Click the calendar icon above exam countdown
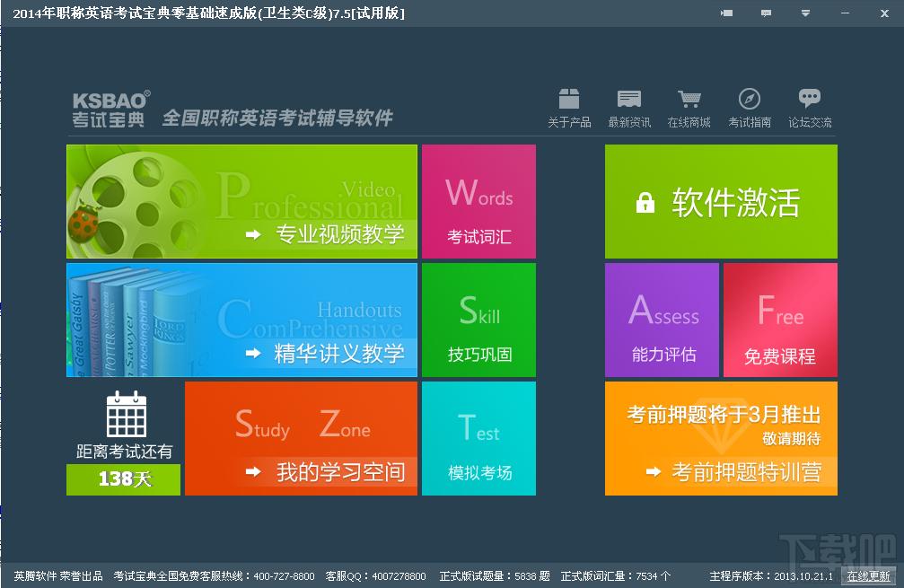Image resolution: width=904 pixels, height=588 pixels. point(127,414)
